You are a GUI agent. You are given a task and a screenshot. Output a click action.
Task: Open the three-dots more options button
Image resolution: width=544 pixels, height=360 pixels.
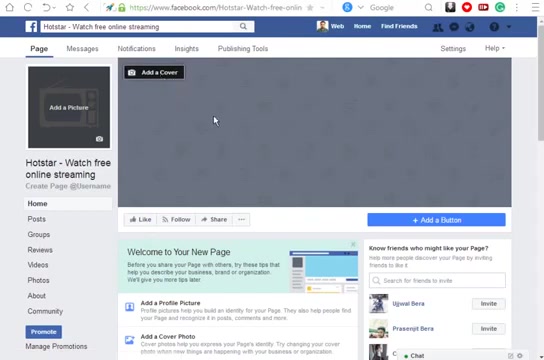tap(241, 220)
